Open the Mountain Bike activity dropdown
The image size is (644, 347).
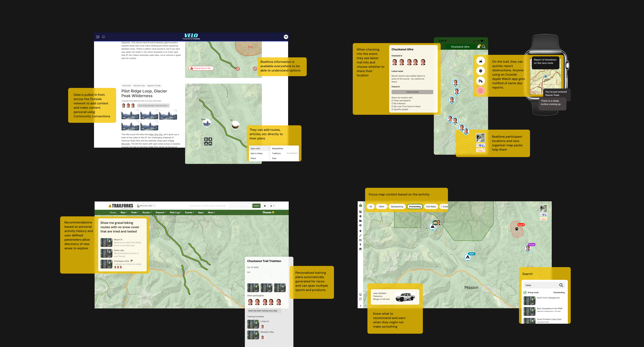point(145,206)
